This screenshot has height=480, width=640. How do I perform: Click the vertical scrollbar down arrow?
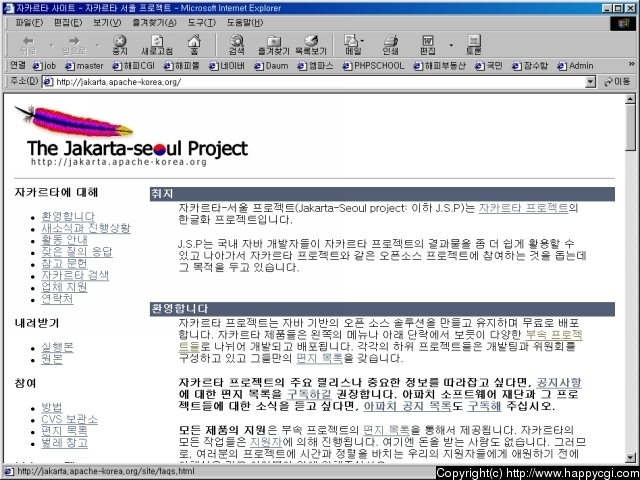[631, 458]
